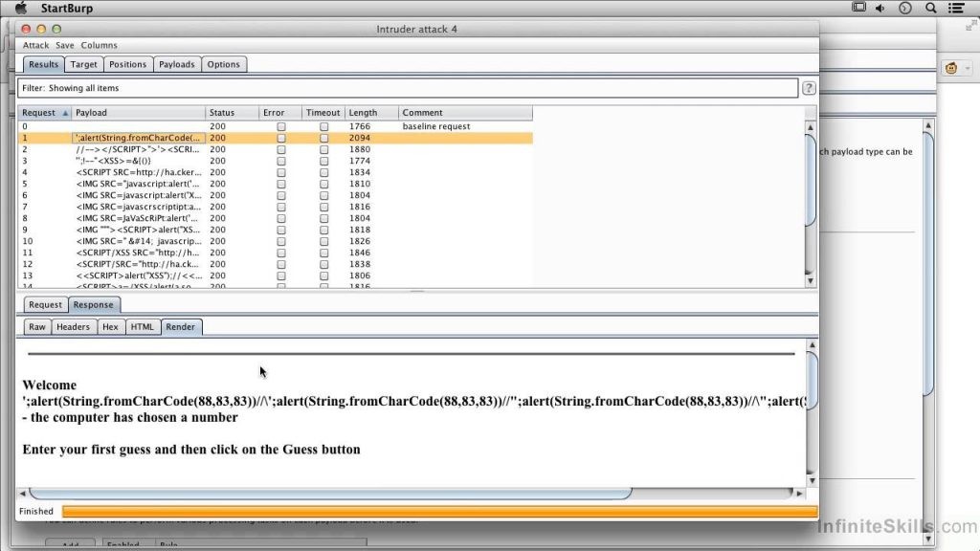
Task: Click the length value 1880
Action: click(360, 149)
